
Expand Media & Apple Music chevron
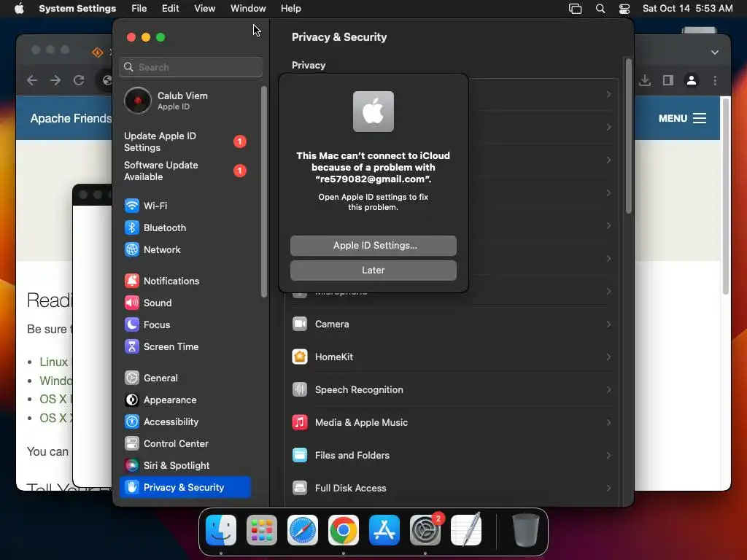[x=608, y=422]
